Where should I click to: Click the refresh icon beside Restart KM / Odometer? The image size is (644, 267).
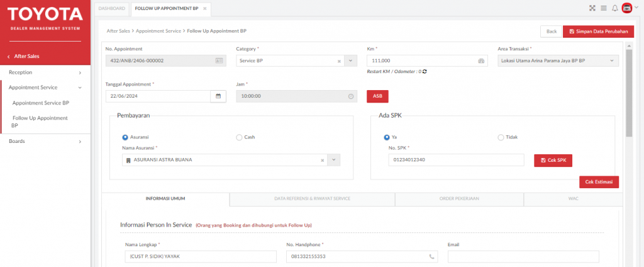tap(425, 71)
